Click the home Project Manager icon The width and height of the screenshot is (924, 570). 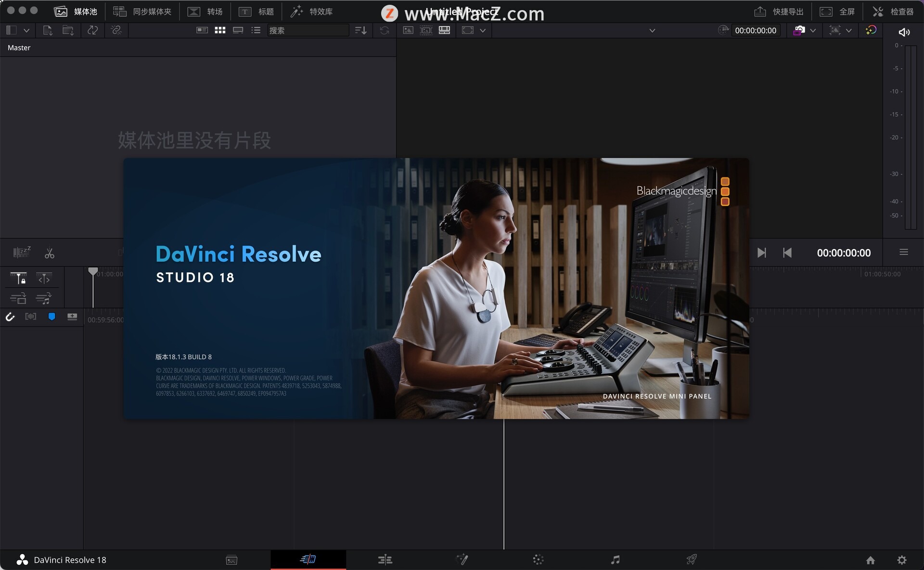[x=870, y=560]
